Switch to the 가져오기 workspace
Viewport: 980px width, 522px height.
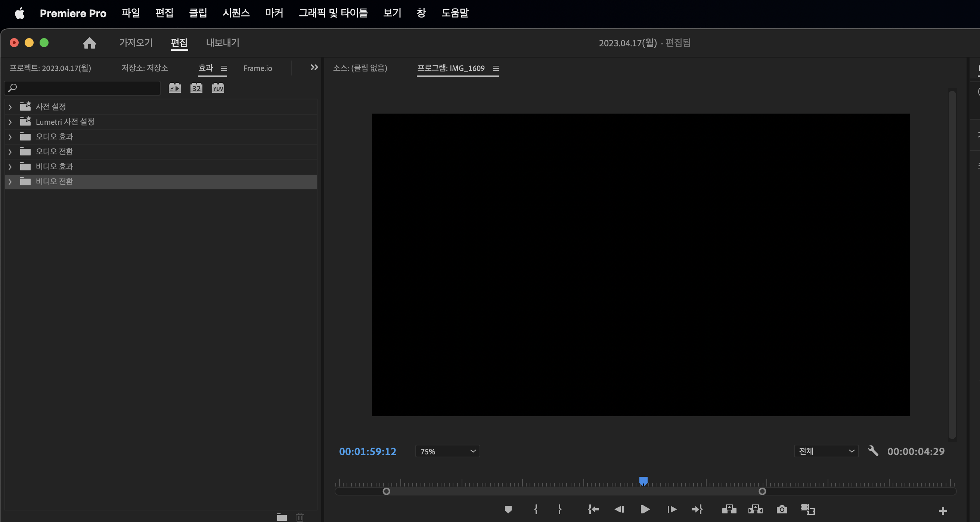136,43
